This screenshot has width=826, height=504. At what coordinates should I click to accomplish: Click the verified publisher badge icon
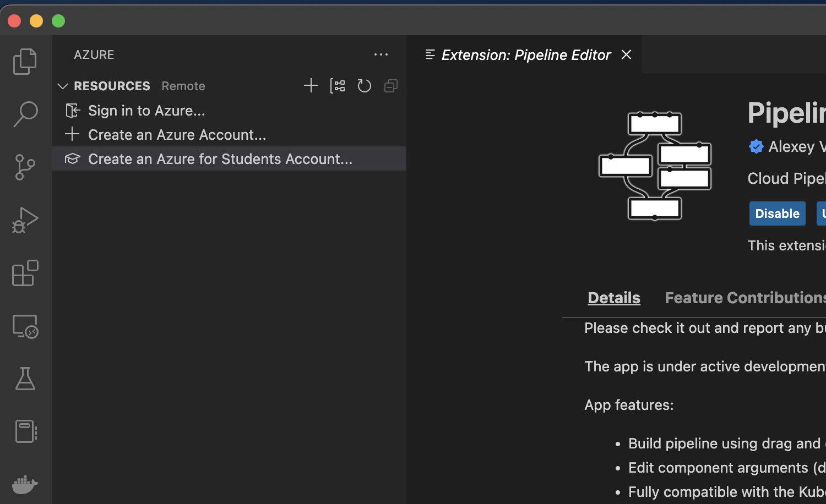click(x=756, y=146)
